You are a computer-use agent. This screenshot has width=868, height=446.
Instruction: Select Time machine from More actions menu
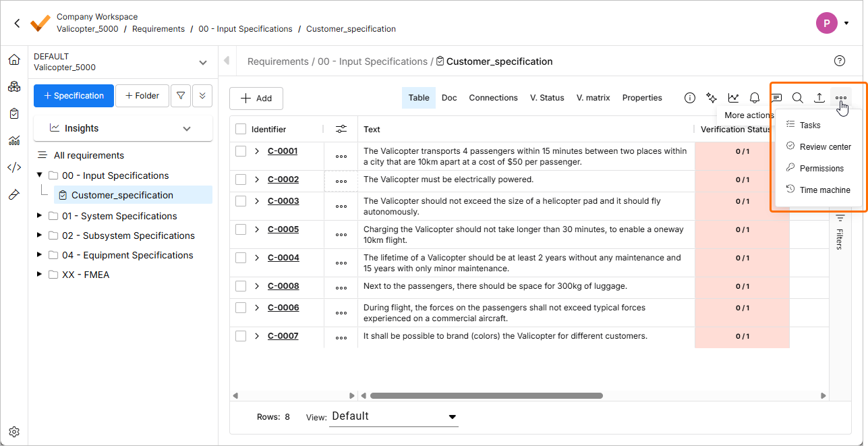pos(824,190)
